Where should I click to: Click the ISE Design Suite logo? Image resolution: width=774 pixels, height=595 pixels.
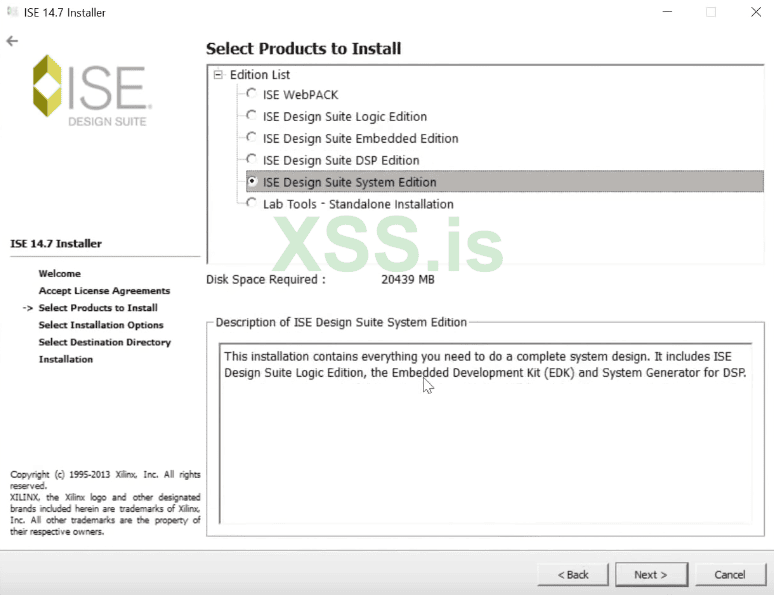pyautogui.click(x=92, y=91)
